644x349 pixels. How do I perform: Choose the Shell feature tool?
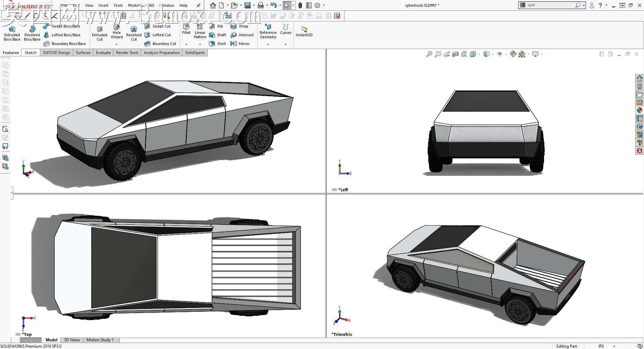(217, 44)
